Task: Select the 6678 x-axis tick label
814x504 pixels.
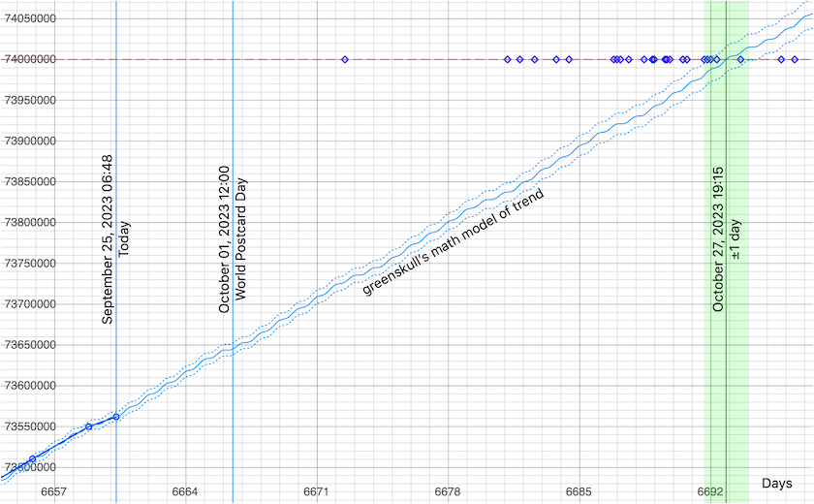Action: coord(448,492)
